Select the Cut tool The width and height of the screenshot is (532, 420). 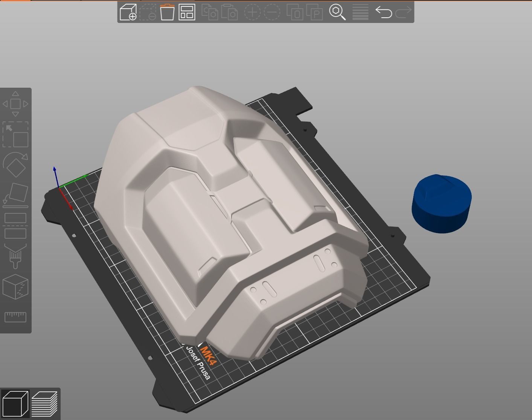coord(15,226)
